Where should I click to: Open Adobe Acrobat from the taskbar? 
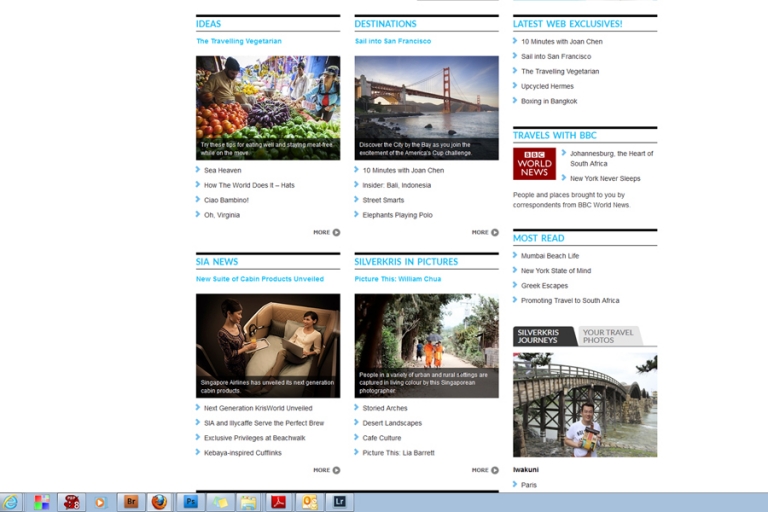(x=279, y=502)
